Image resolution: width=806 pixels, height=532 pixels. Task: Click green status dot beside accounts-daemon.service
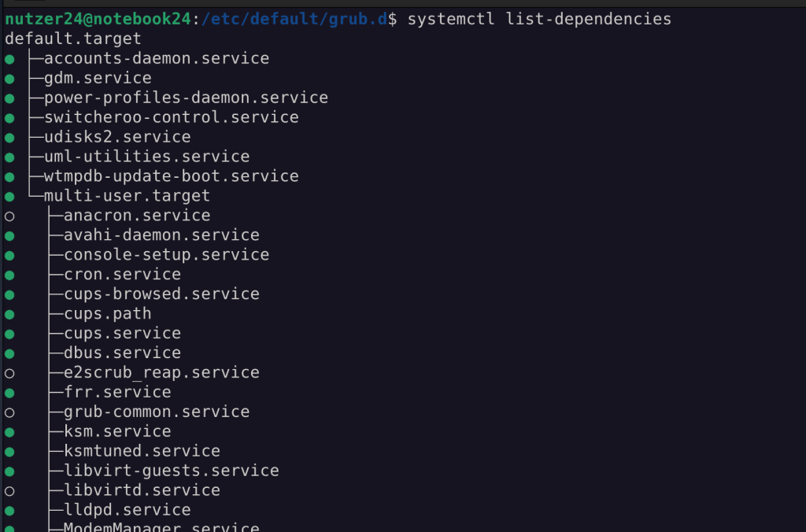click(9, 60)
